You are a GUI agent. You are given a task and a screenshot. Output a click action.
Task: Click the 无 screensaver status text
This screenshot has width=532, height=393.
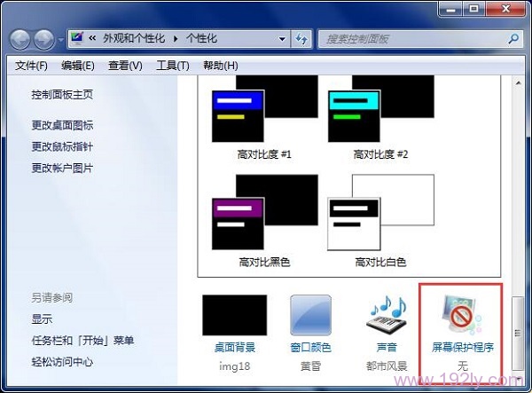pos(463,366)
